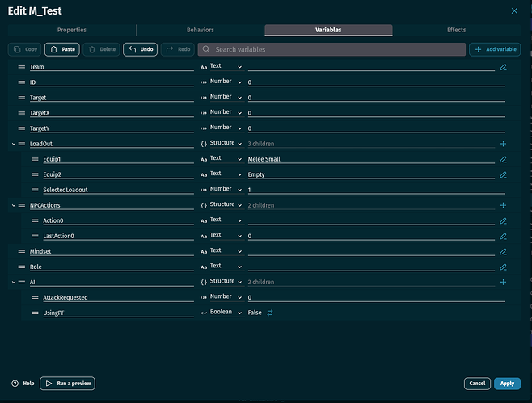Click the Copy button

[x=24, y=49]
